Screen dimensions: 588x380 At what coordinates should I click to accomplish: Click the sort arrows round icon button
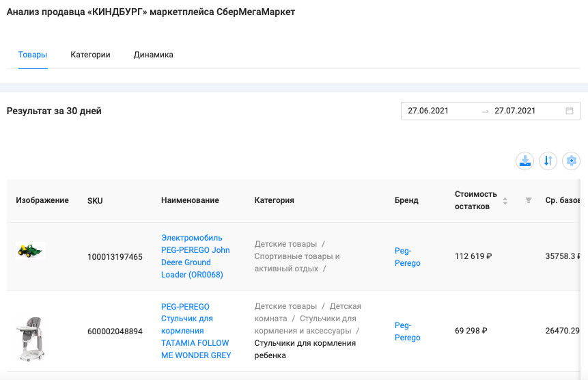coord(548,161)
